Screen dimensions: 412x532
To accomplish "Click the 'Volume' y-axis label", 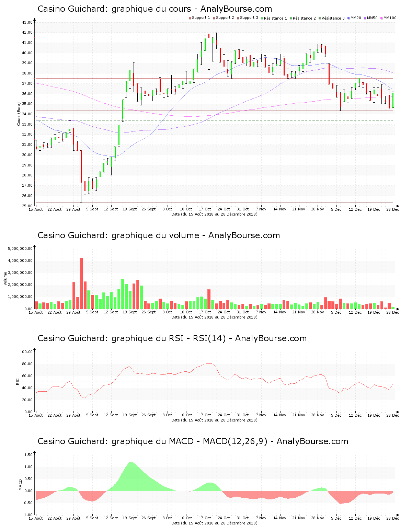I will (x=5, y=278).
